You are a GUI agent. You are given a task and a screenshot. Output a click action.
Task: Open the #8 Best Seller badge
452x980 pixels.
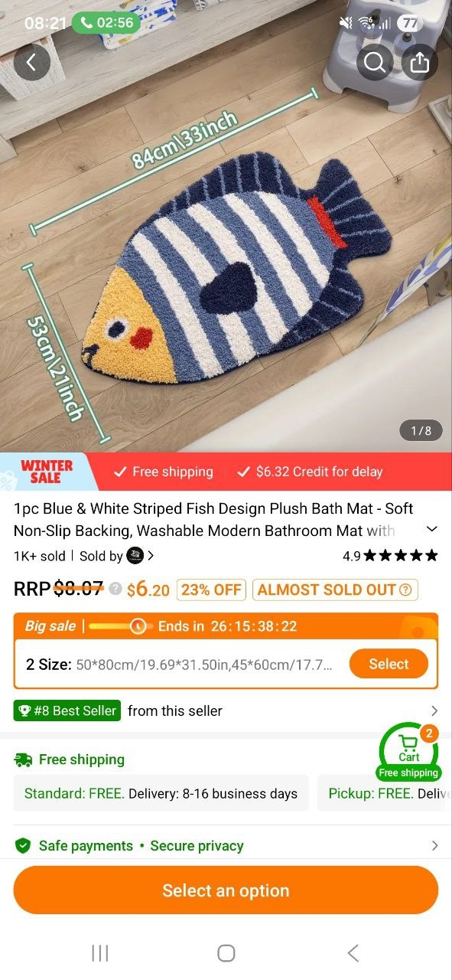tap(67, 710)
